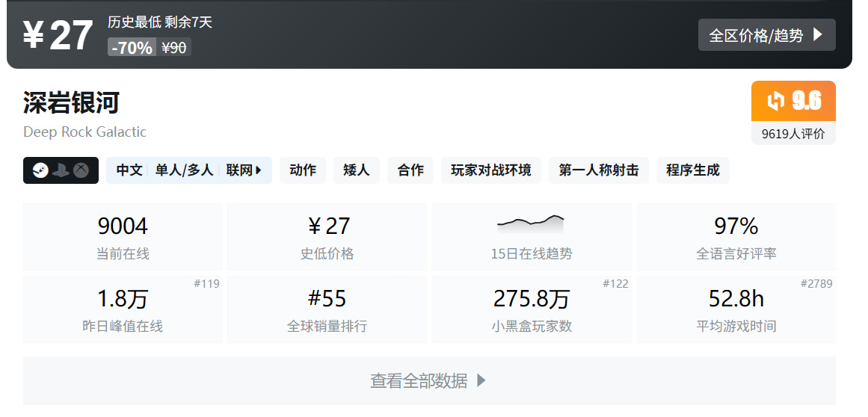Screen dimensions: 868x417
Task: Click the Heybox score logo icon
Action: pyautogui.click(x=775, y=101)
